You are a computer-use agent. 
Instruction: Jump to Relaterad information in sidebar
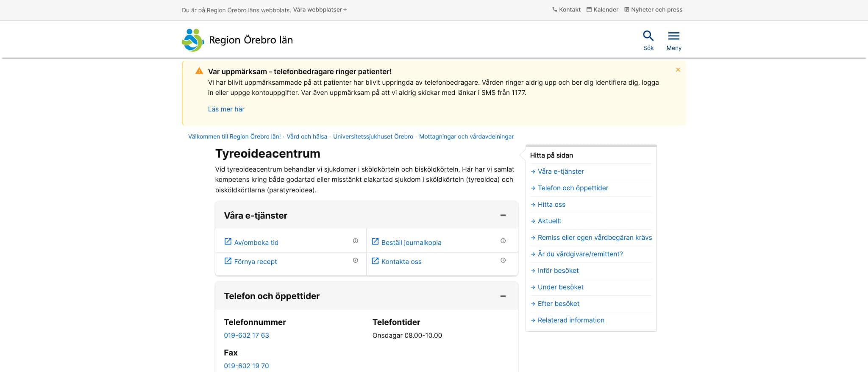point(571,320)
